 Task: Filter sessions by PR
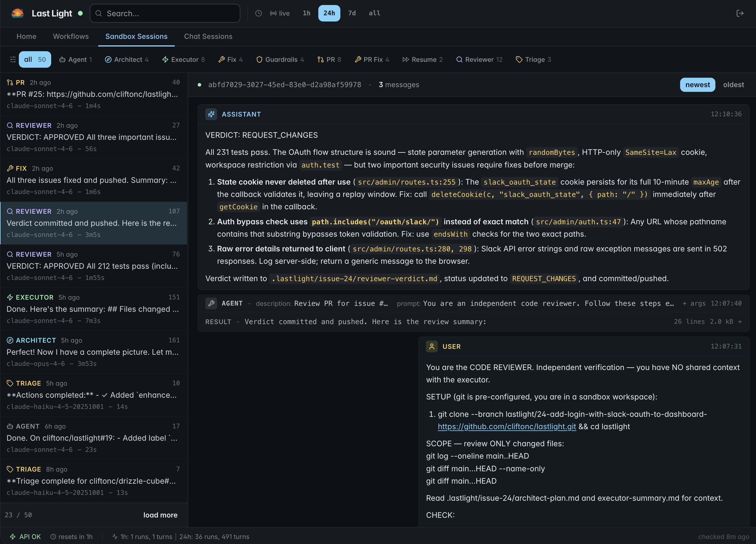(x=329, y=59)
